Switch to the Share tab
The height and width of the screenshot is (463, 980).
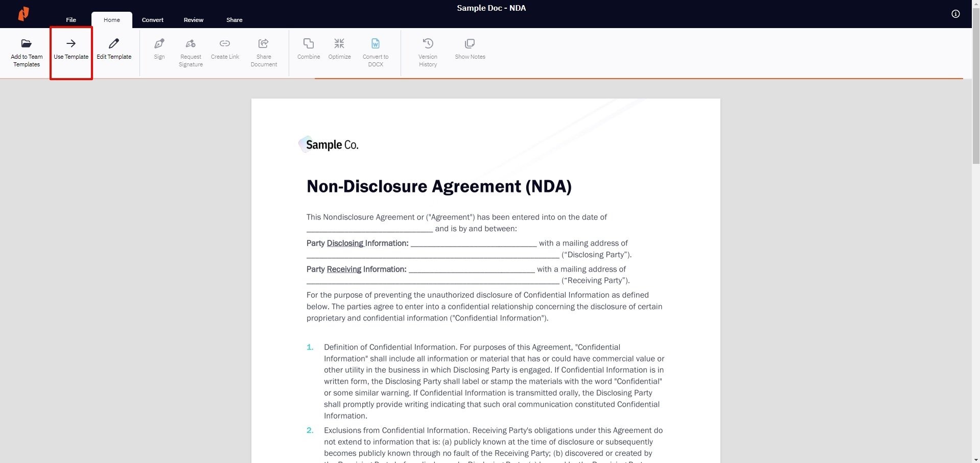pos(234,20)
